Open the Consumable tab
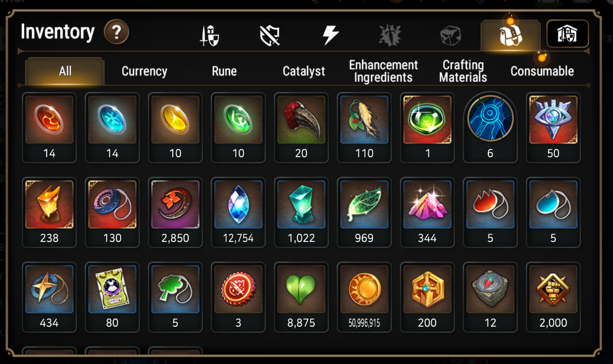 coord(542,71)
